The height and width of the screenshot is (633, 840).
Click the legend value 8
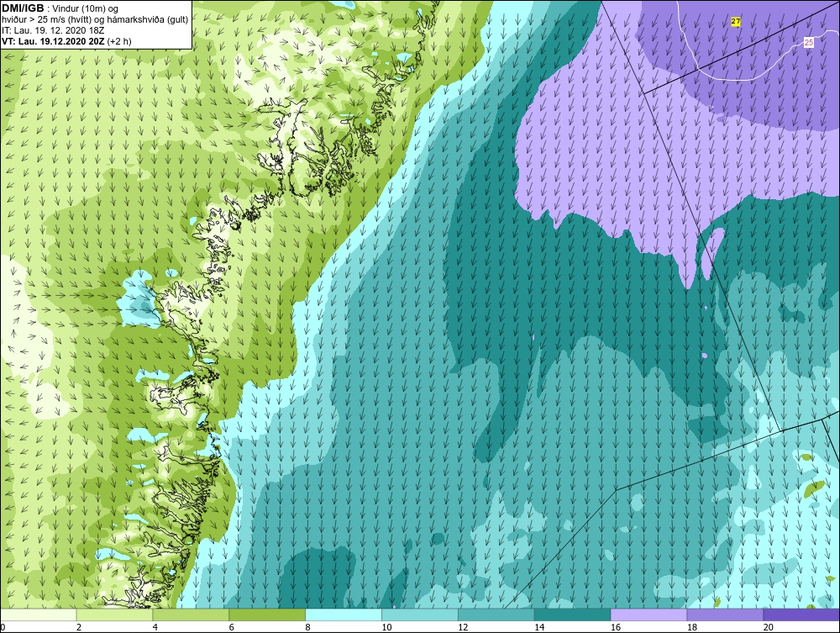[308, 627]
